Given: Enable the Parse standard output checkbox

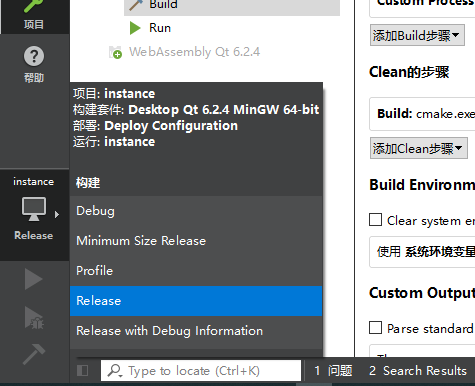Looking at the screenshot, I should pos(375,327).
